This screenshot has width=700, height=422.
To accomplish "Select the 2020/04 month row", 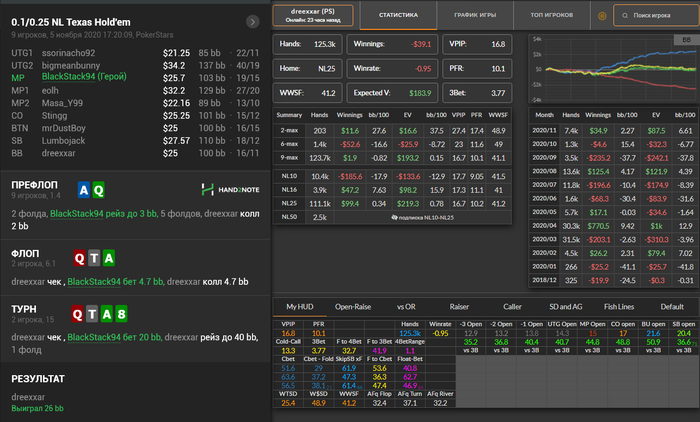I will point(545,226).
